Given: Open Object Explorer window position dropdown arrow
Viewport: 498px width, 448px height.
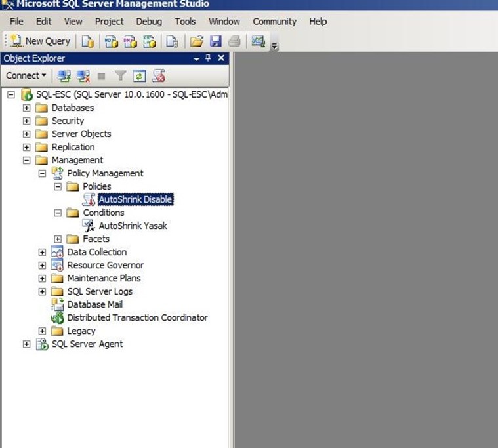Looking at the screenshot, I should [x=197, y=59].
